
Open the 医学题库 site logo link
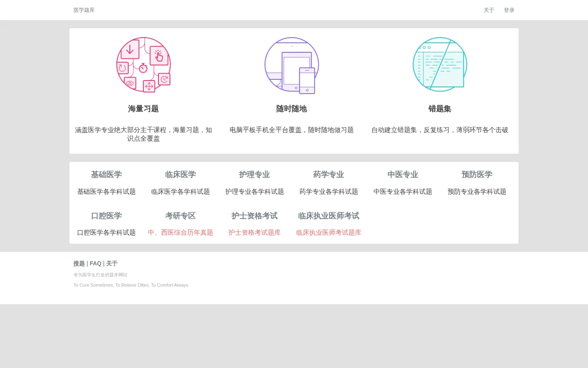click(x=84, y=10)
